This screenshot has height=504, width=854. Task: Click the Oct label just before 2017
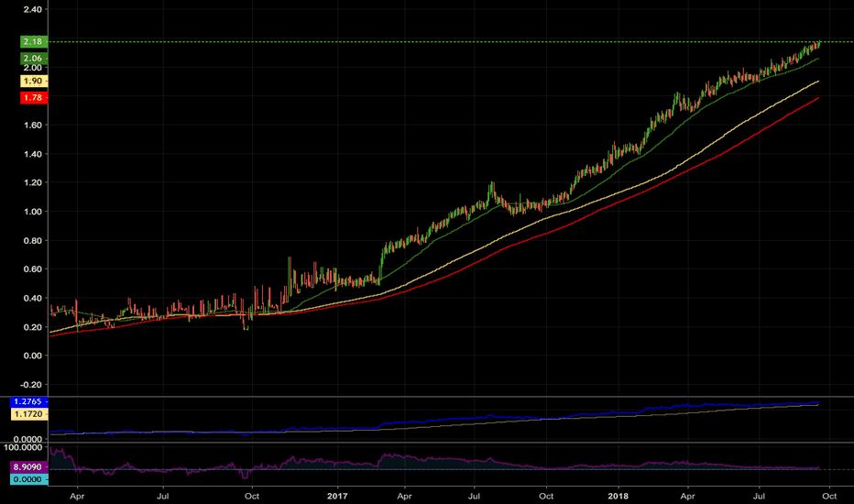(x=252, y=497)
